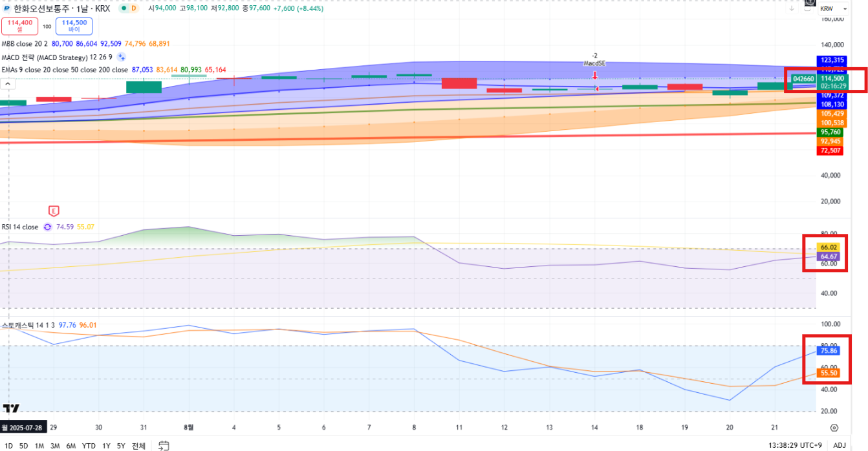868x451 pixels.
Task: Click the 13:38:29 UTC+9 timezone clock
Action: (x=796, y=445)
